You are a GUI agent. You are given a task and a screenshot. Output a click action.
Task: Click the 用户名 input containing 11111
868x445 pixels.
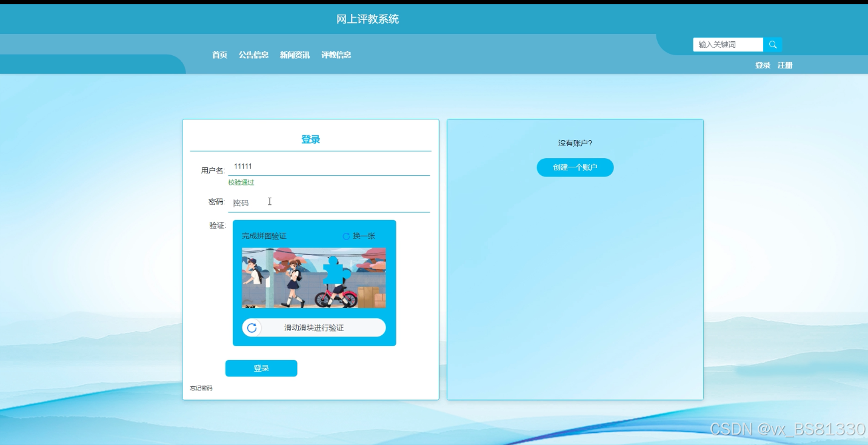click(x=329, y=167)
